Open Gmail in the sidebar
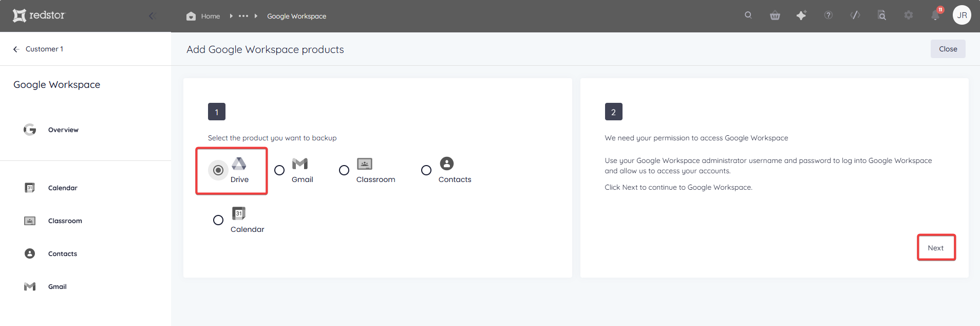Screen dimensions: 980x326 click(x=58, y=286)
